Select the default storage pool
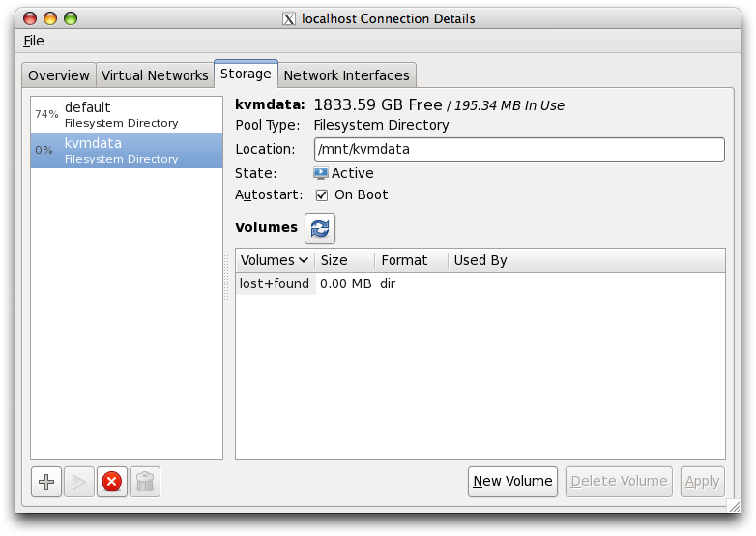756x536 pixels. tap(127, 114)
